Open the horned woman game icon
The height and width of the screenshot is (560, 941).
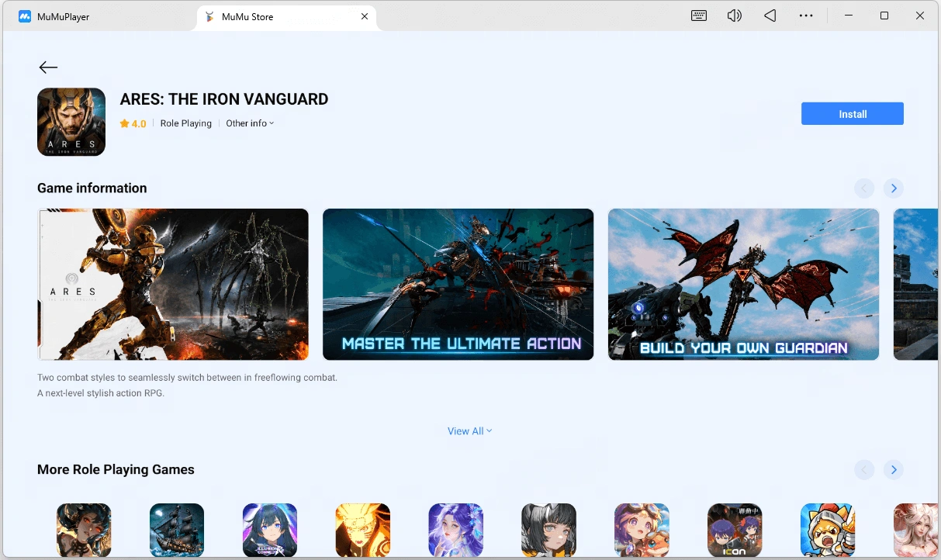pos(84,531)
